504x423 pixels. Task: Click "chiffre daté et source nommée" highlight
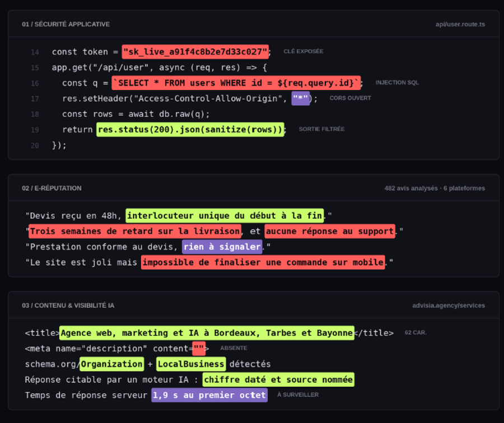[x=278, y=380]
